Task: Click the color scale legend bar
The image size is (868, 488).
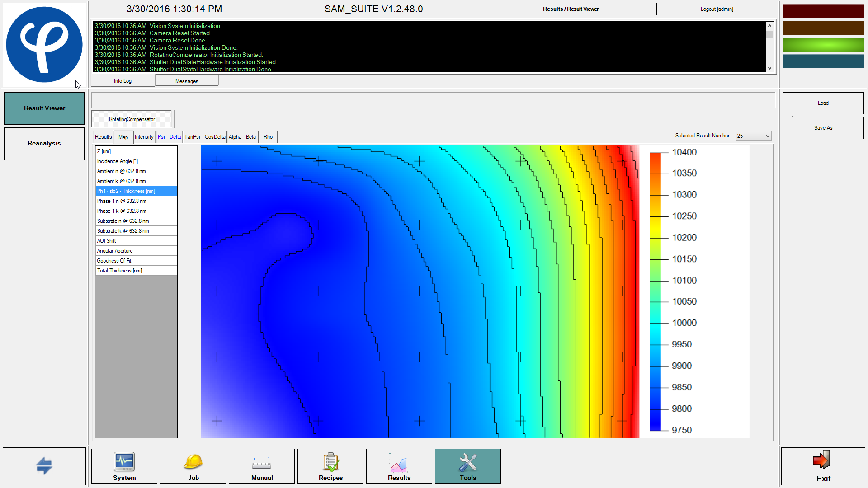Action: (655, 291)
